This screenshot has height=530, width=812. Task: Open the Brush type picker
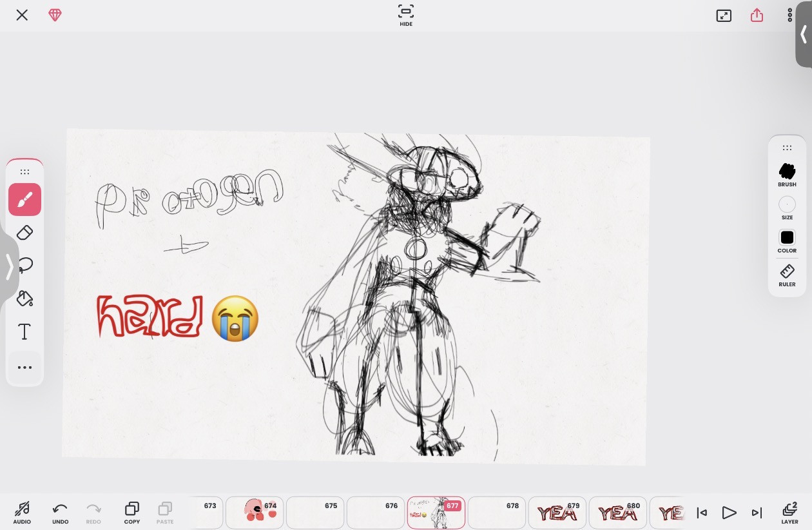pos(787,174)
